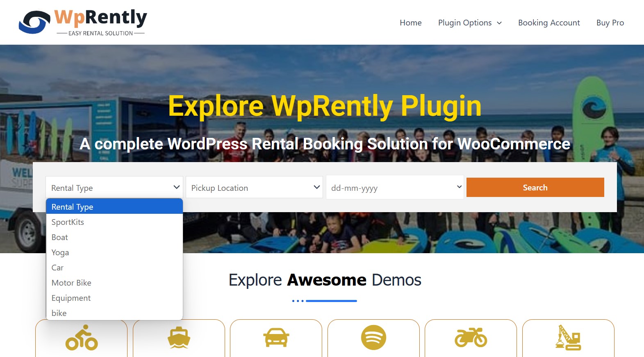
Task: Visit the Buy Pro link
Action: click(610, 23)
